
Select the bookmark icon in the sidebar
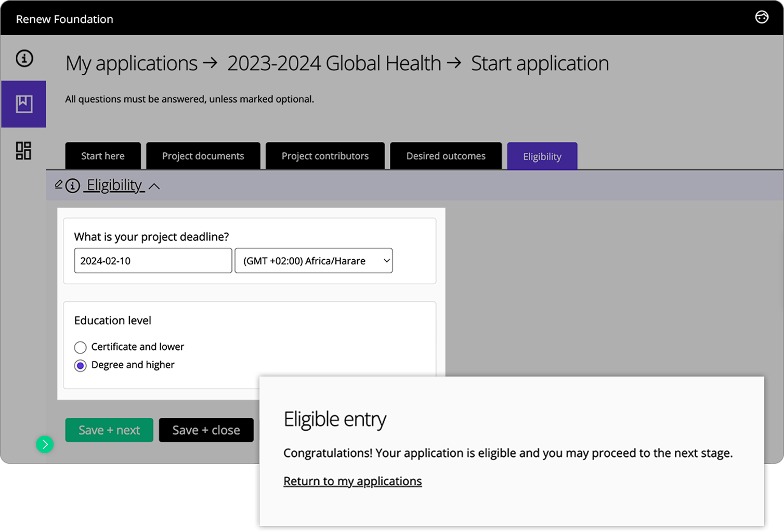click(x=23, y=104)
